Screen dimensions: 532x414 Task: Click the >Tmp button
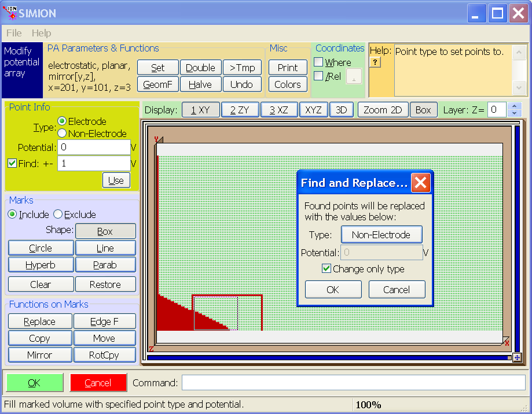tap(242, 68)
